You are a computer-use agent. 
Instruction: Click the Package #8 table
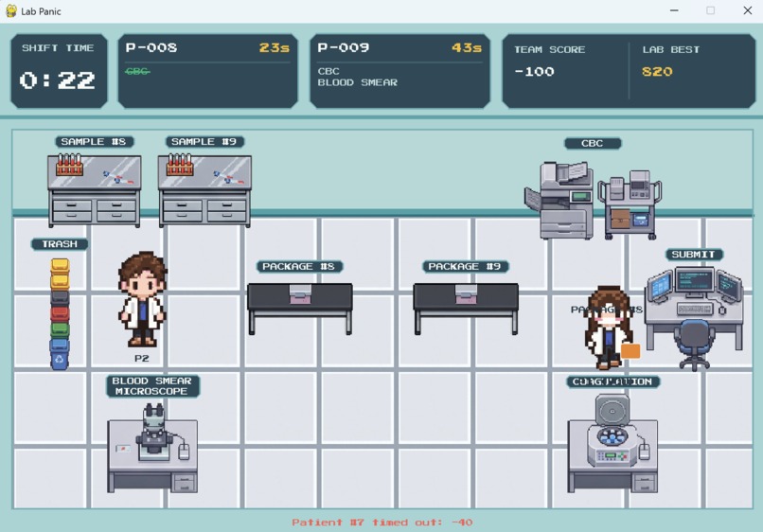300,309
